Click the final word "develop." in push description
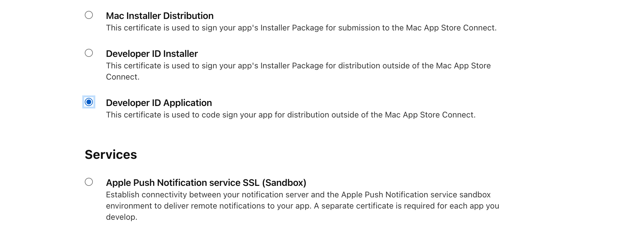This screenshot has height=230, width=644. (x=121, y=217)
